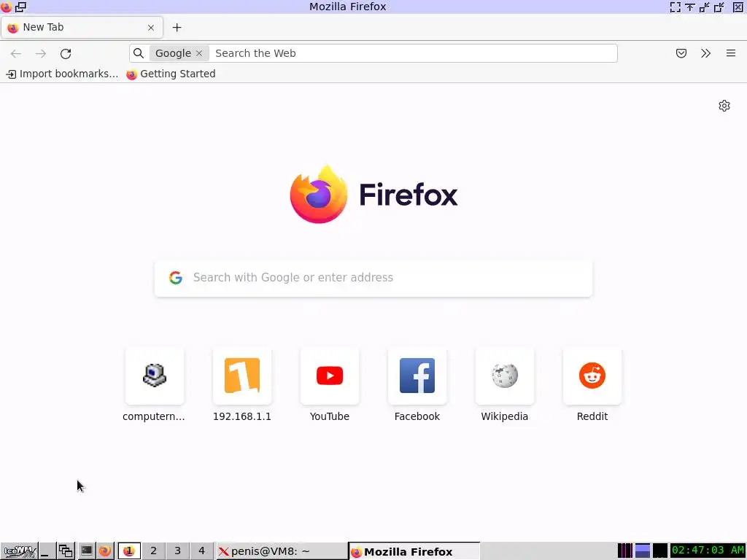
Task: Select the New Tab tab
Action: pyautogui.click(x=82, y=28)
